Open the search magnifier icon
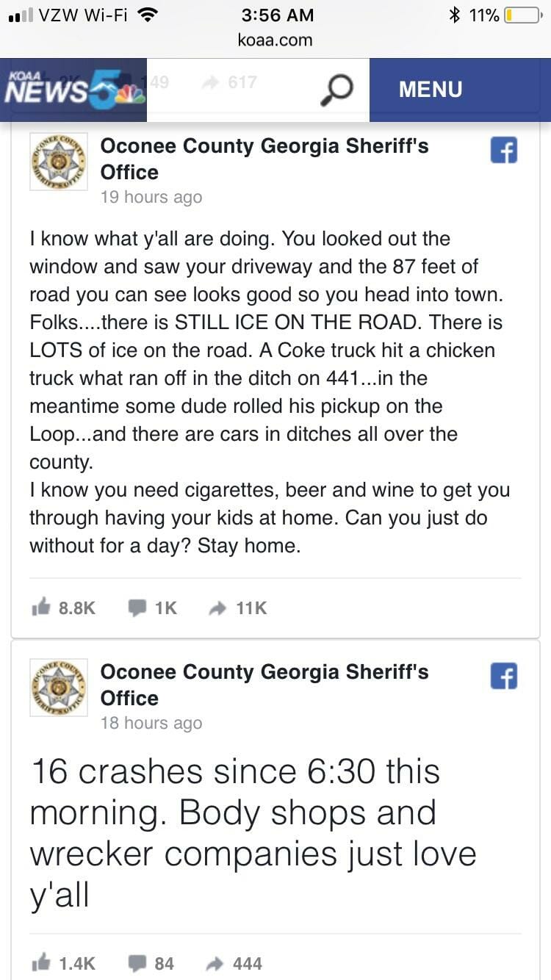 (x=337, y=90)
